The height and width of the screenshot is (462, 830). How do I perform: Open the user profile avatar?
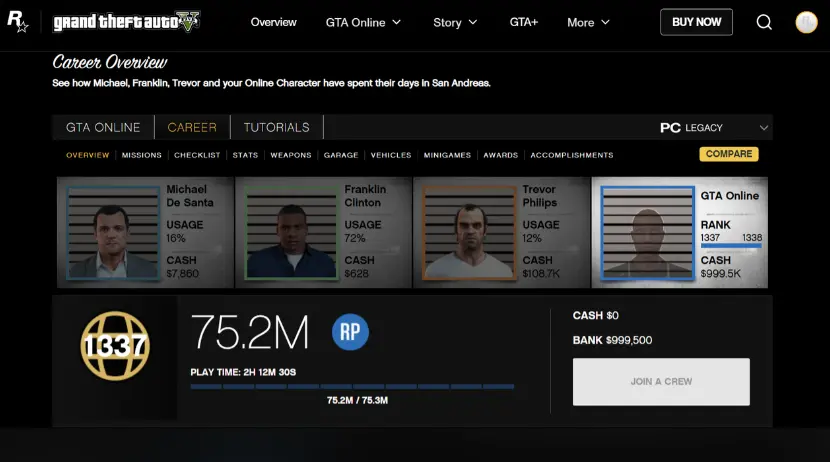click(806, 22)
